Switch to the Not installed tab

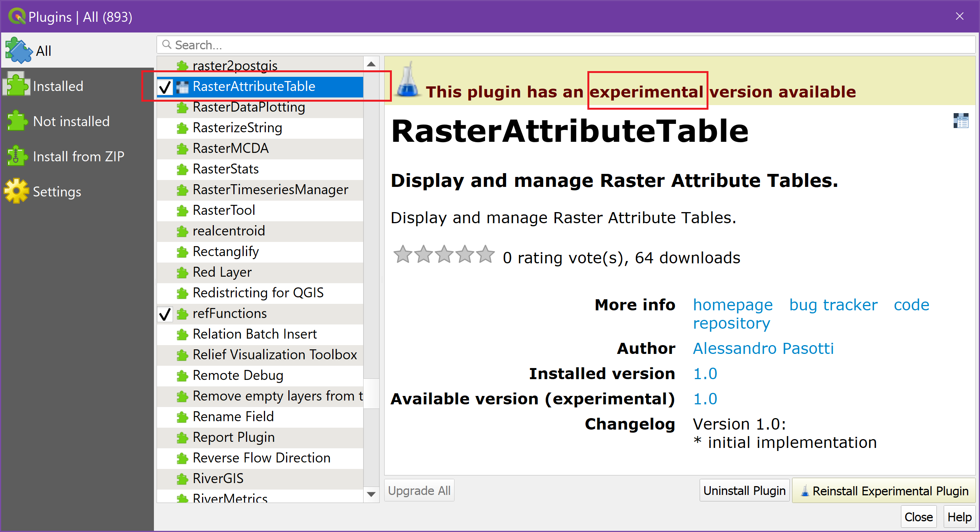(x=78, y=121)
